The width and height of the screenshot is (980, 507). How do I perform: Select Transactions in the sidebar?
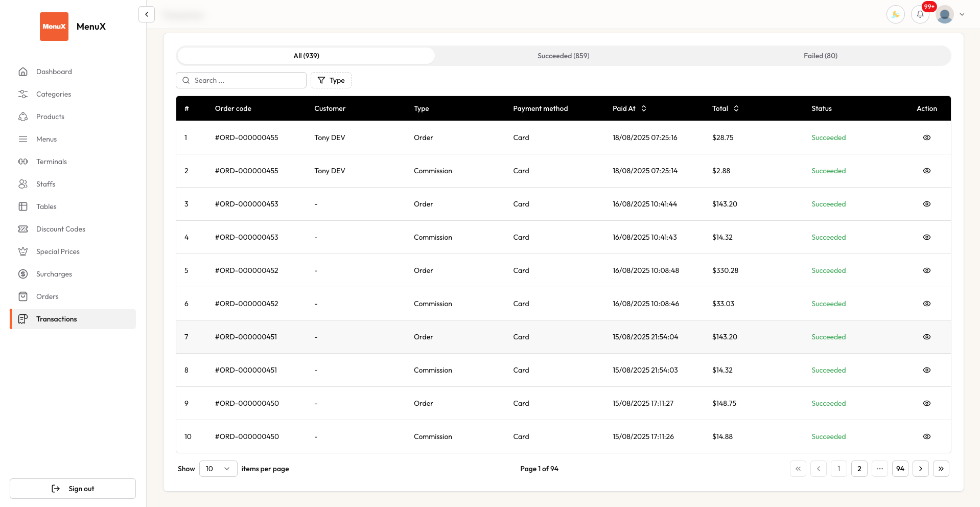(x=73, y=319)
